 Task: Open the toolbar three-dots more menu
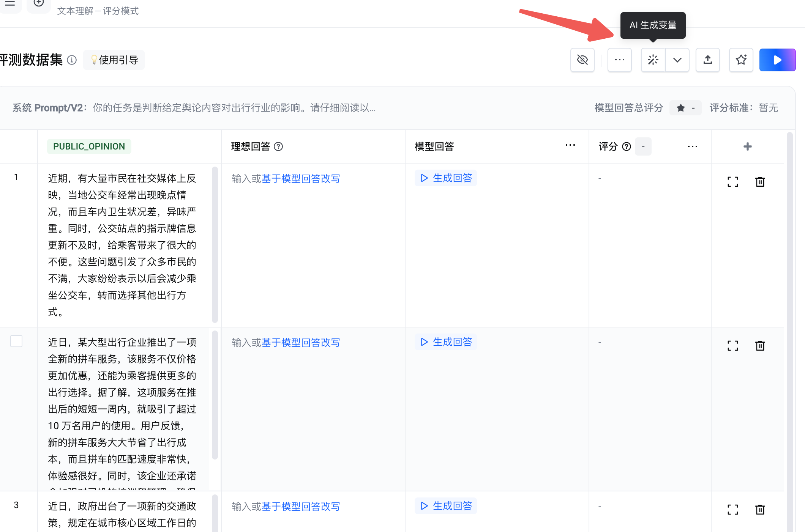pos(619,60)
